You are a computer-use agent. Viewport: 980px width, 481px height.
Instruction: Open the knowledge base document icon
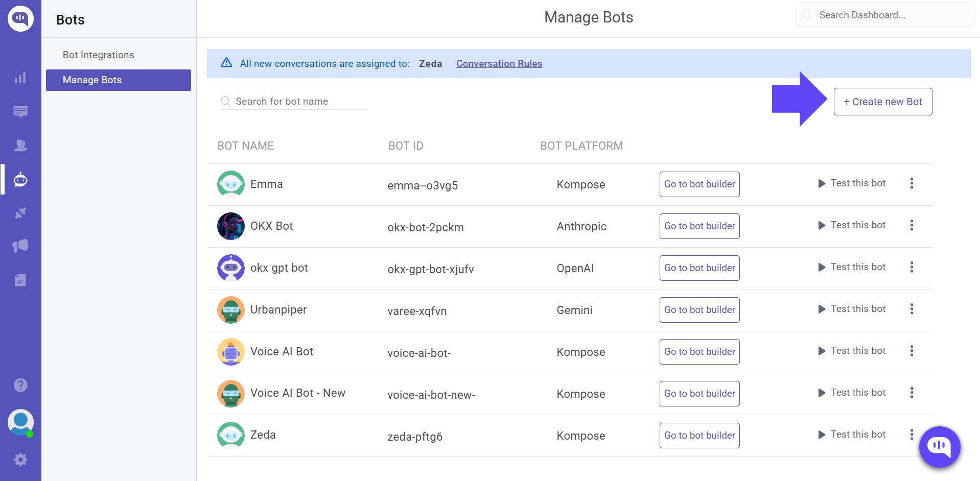click(20, 280)
